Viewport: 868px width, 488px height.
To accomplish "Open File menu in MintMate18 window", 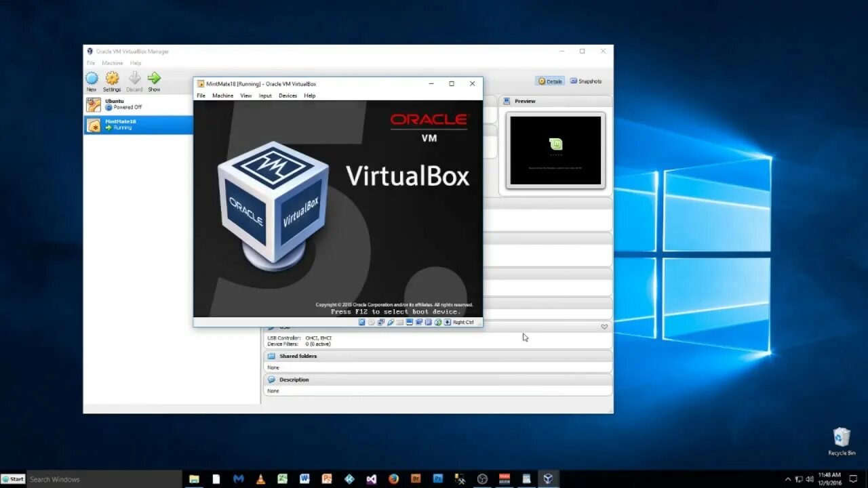I will [x=201, y=96].
